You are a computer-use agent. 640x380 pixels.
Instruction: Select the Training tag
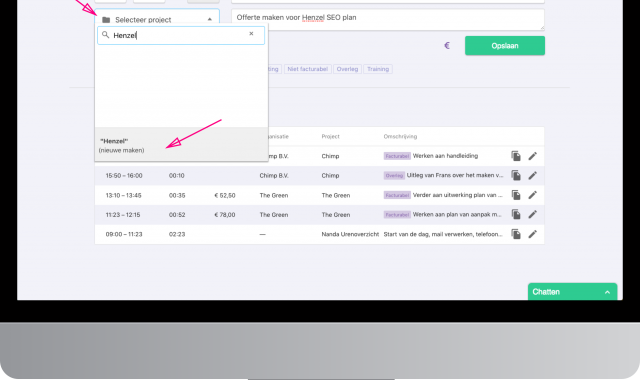click(x=378, y=69)
